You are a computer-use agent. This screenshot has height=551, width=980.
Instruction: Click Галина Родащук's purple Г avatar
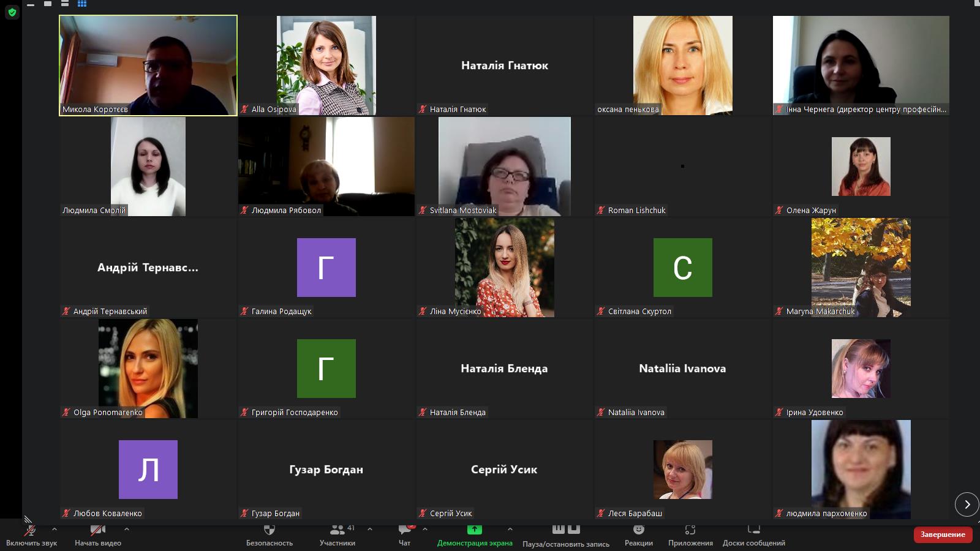tap(326, 268)
